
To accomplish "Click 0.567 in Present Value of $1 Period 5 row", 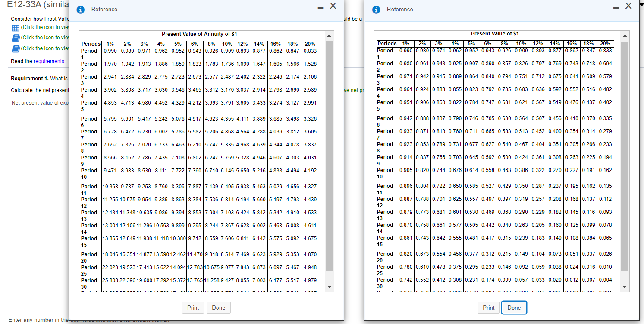I will tap(538, 102).
